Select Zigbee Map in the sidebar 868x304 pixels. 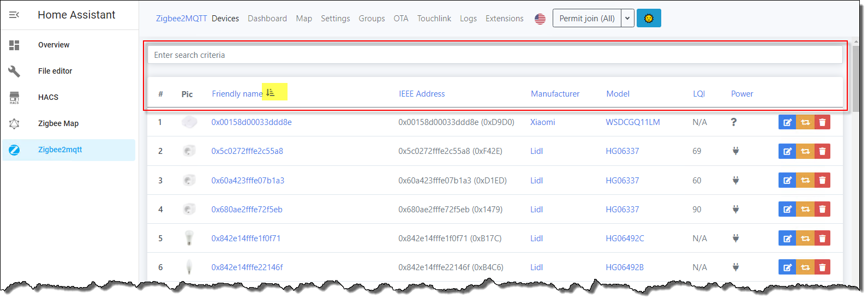click(x=69, y=123)
